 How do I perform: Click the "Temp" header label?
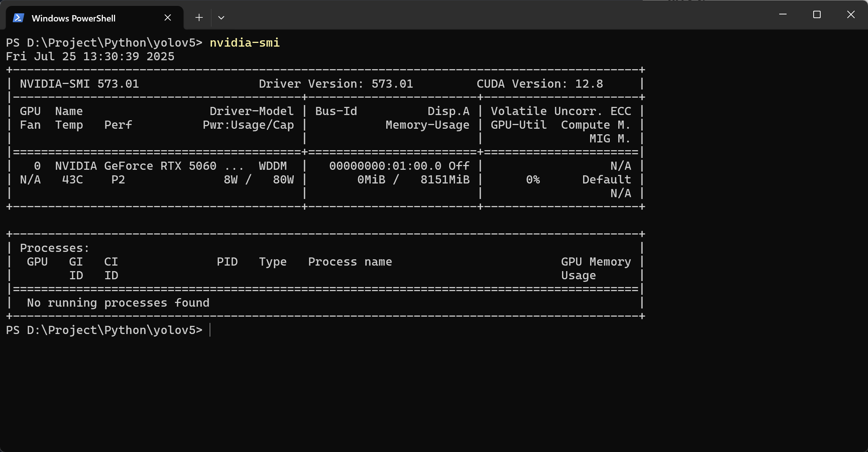69,125
